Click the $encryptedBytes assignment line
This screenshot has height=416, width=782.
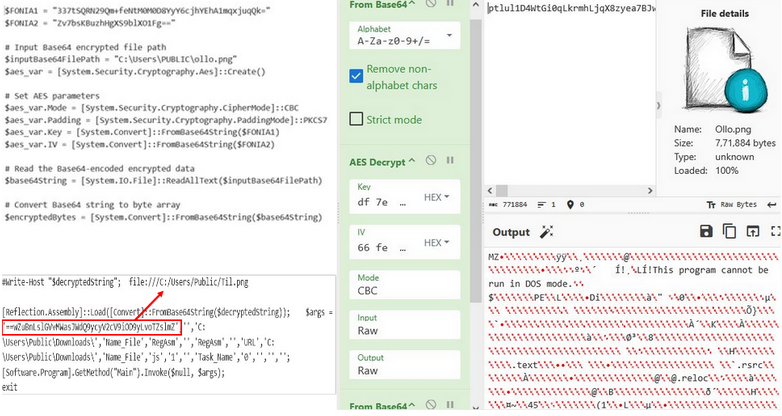pyautogui.click(x=163, y=217)
